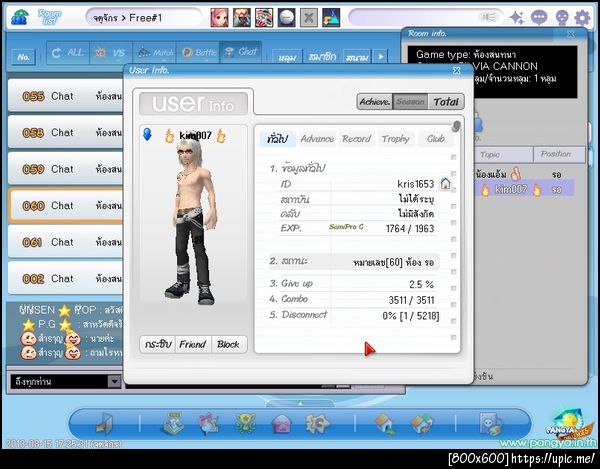
Task: Click the หลุม column button
Action: pos(287,57)
